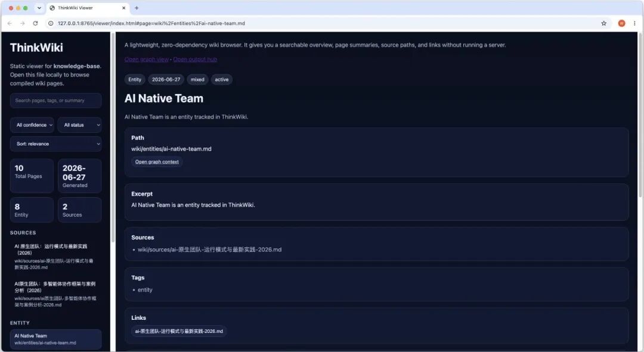The width and height of the screenshot is (644, 352).
Task: Click the wiki/entities/ai-native-team.md path text
Action: (171, 149)
